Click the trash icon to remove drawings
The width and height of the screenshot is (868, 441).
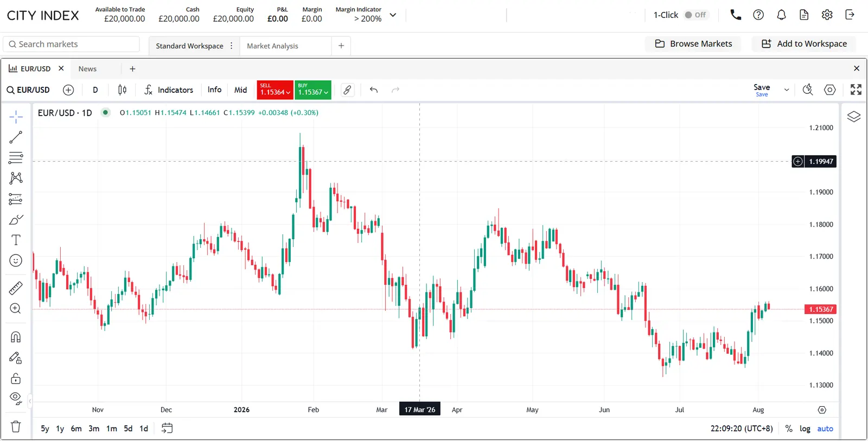click(16, 427)
